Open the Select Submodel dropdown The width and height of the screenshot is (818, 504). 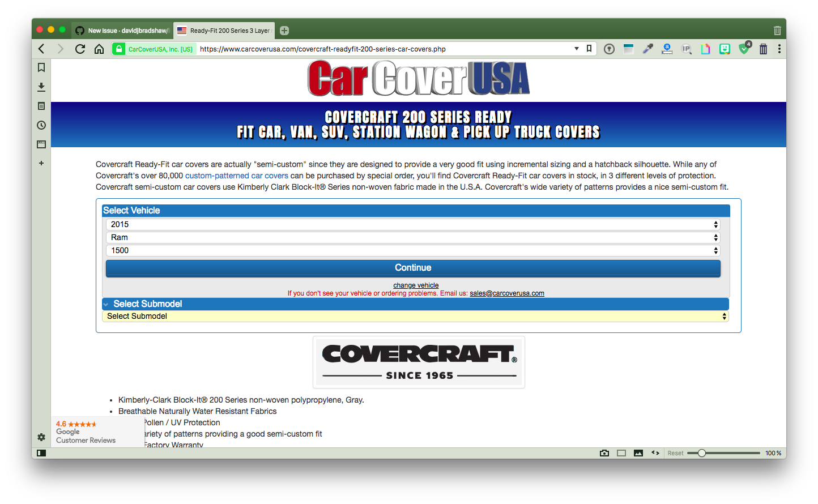415,316
